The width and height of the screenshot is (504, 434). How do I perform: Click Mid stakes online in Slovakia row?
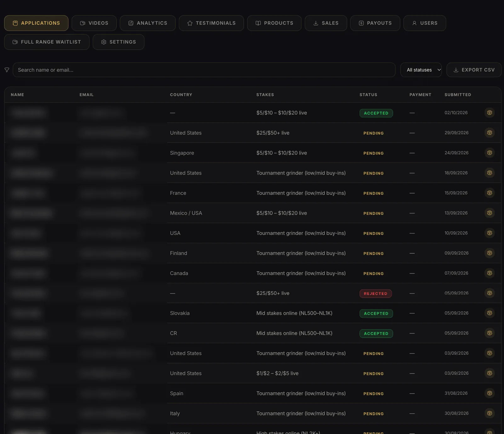(x=294, y=313)
